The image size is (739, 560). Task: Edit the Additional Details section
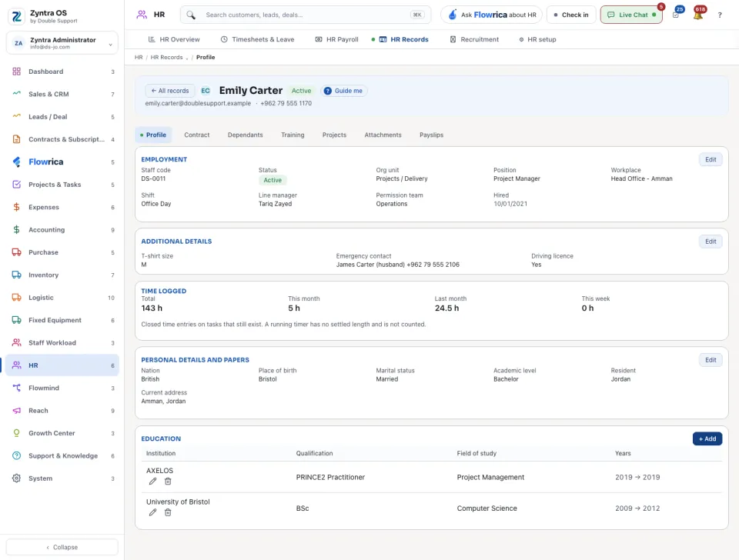[711, 242]
